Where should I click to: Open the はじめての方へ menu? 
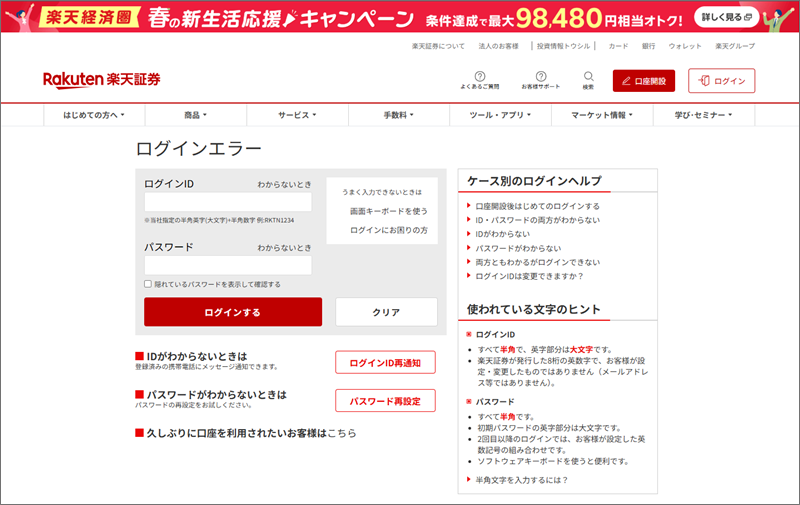[x=94, y=116]
